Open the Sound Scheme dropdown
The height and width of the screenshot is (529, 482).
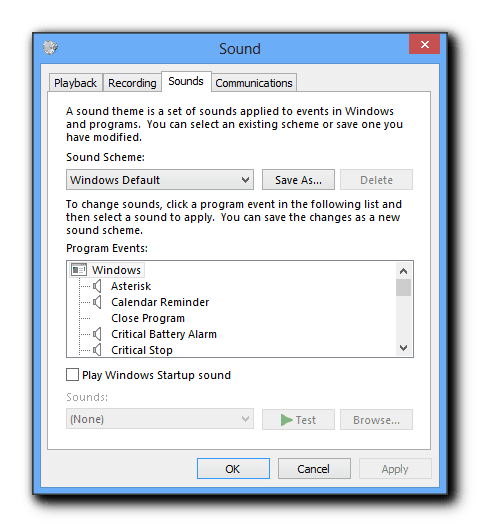click(160, 180)
